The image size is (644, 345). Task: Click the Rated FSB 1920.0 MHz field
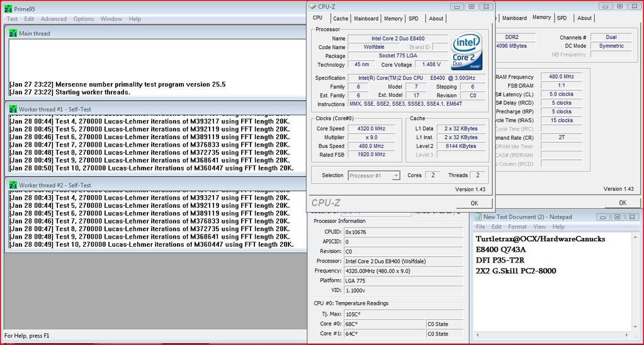[x=371, y=154]
